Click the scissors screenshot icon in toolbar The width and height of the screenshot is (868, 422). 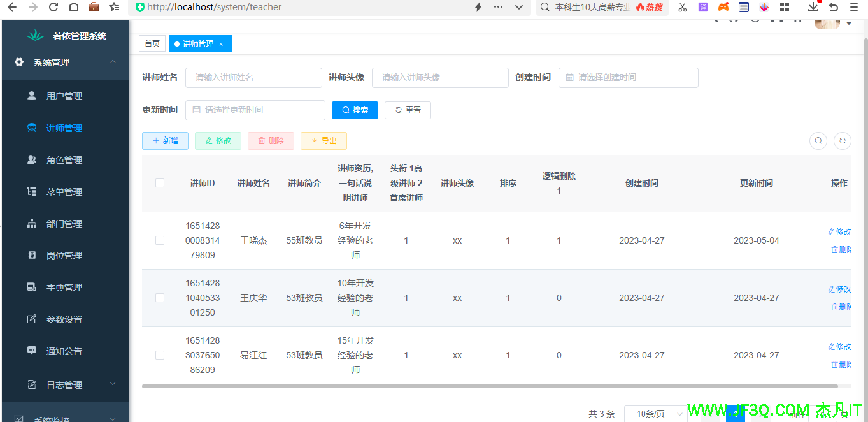tap(683, 7)
